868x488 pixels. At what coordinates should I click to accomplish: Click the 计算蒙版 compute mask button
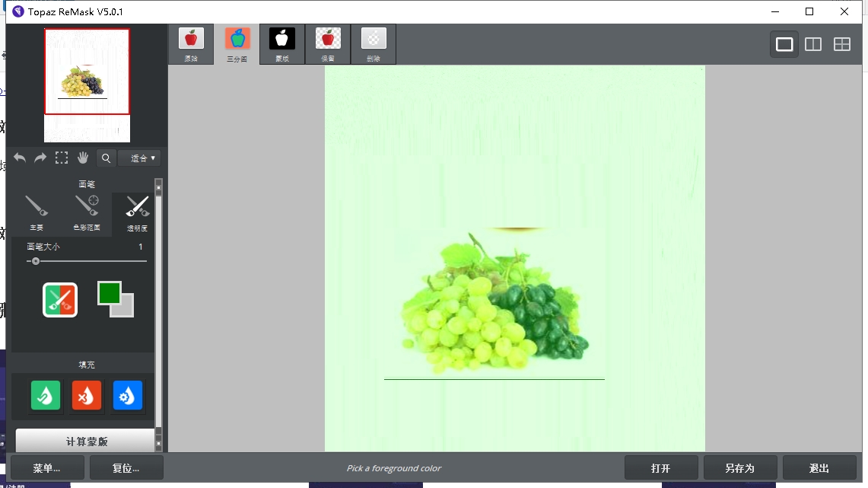[87, 441]
